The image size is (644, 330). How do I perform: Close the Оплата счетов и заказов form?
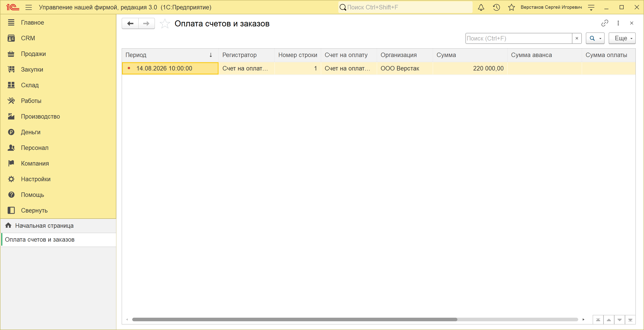coord(631,23)
